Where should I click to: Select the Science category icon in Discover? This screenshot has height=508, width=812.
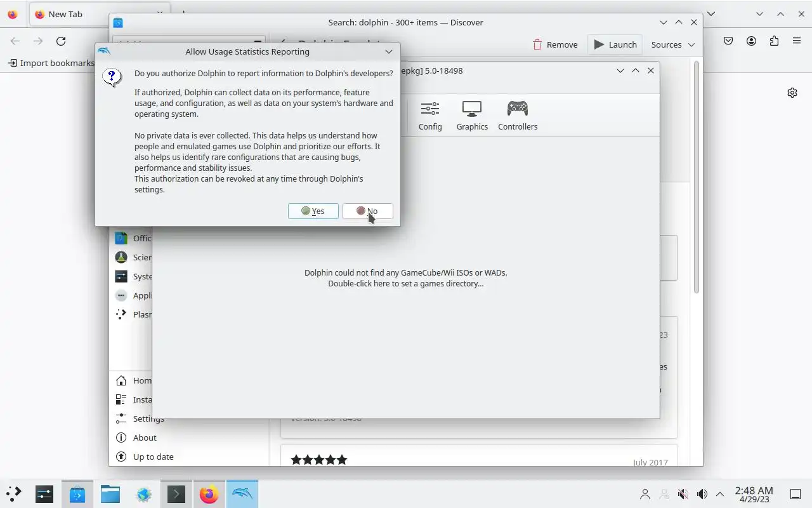click(x=121, y=257)
